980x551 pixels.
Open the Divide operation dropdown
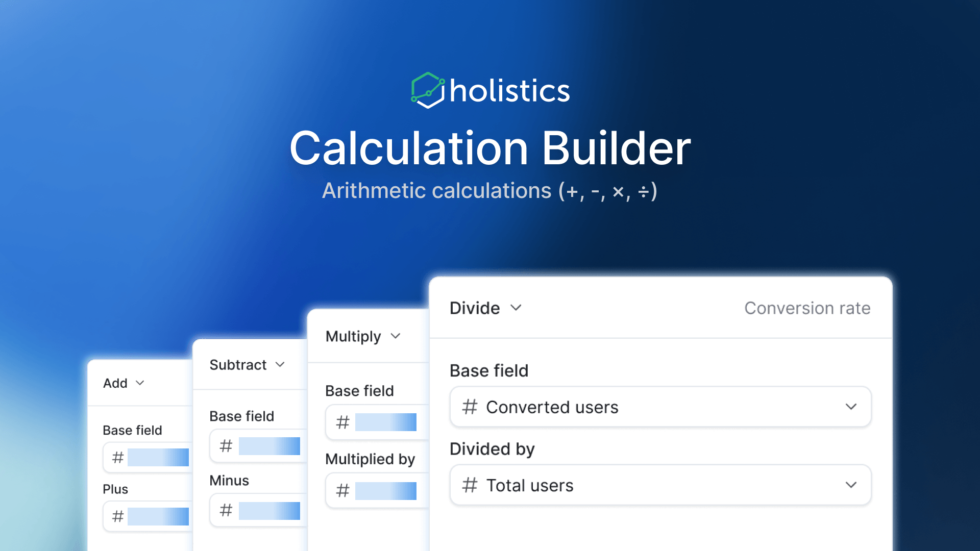click(516, 308)
